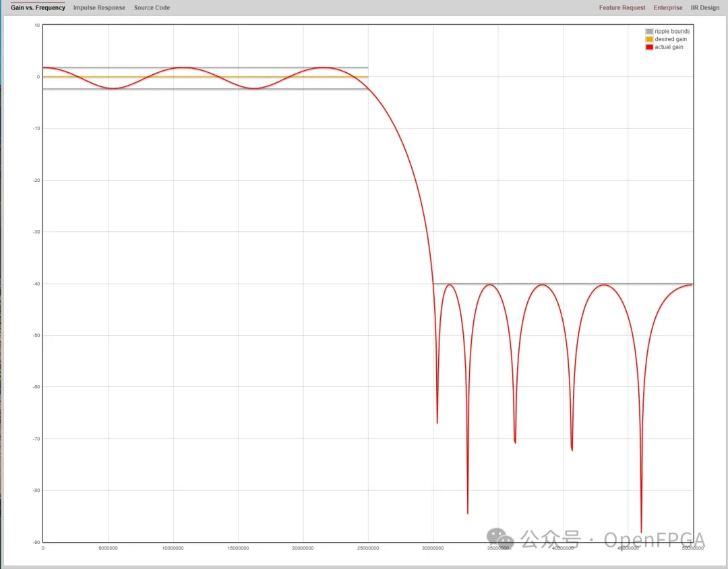Click the -40 label on the y-axis
728x569 pixels.
(x=36, y=284)
